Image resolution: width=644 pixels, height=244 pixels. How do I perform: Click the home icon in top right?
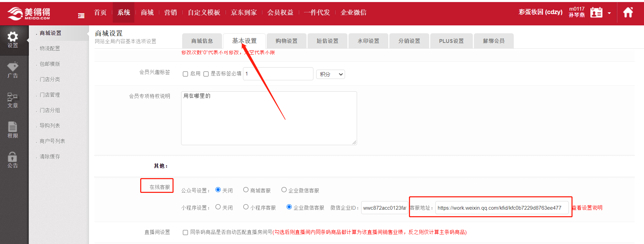628,13
